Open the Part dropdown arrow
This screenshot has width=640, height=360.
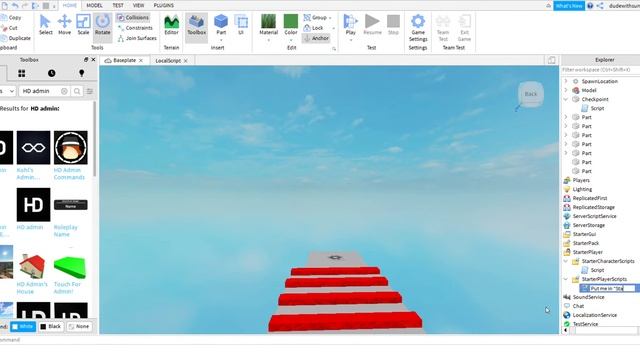click(221, 40)
